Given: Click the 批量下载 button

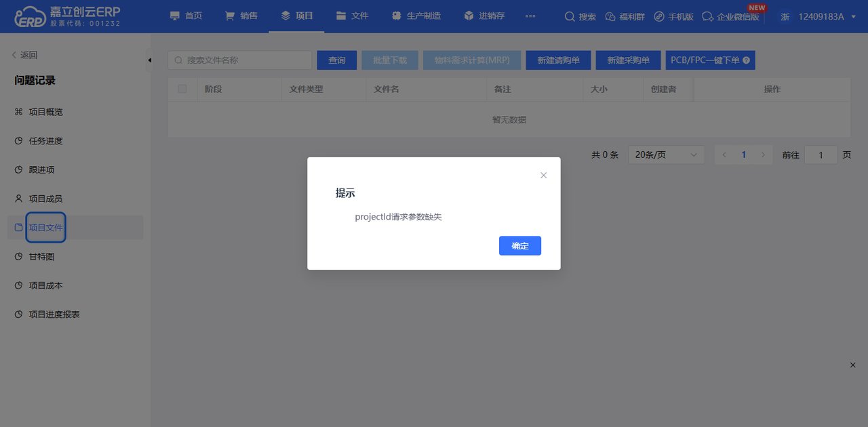Looking at the screenshot, I should pos(390,60).
